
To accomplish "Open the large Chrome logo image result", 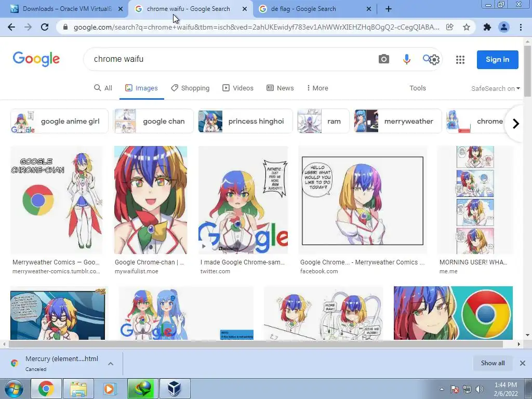I will (453, 313).
